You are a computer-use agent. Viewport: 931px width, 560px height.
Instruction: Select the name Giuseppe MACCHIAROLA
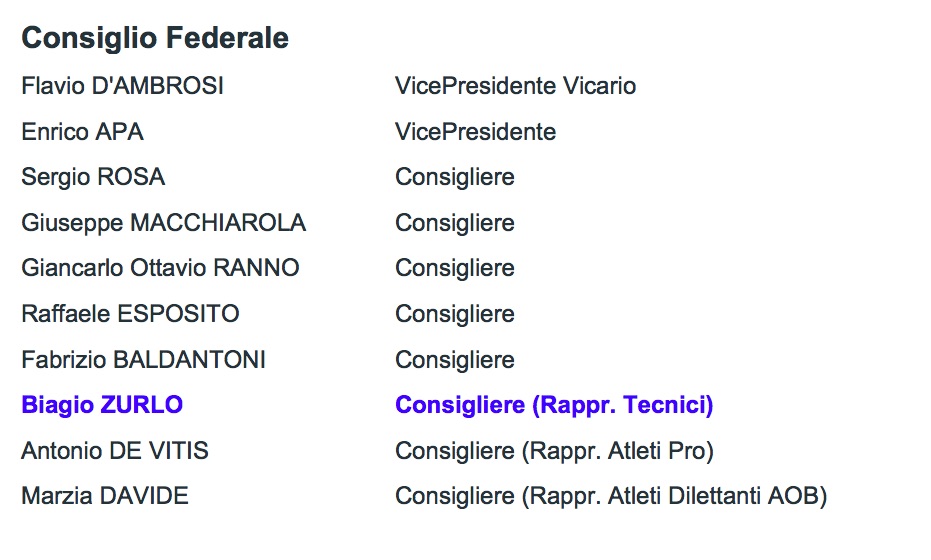coord(163,223)
